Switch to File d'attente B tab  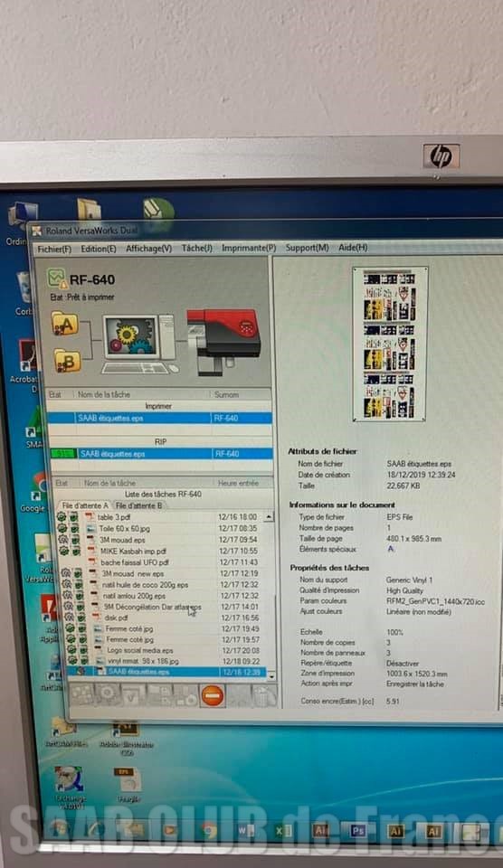[x=139, y=505]
